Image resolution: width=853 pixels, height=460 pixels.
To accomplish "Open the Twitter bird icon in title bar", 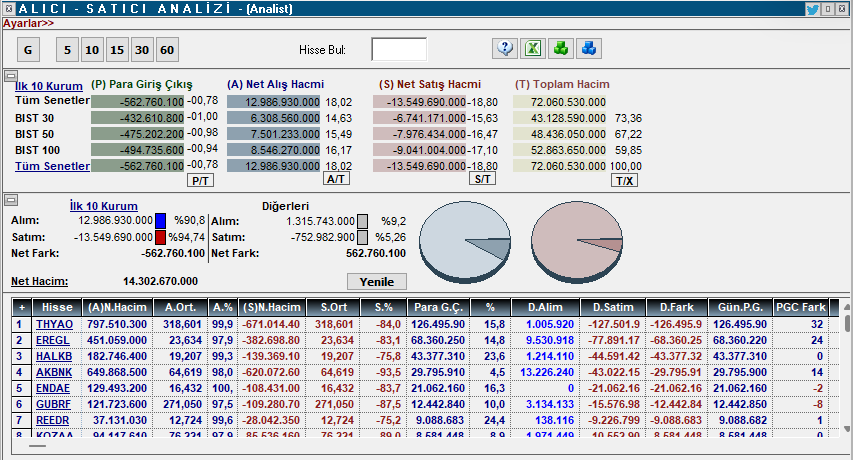I will pos(812,9).
